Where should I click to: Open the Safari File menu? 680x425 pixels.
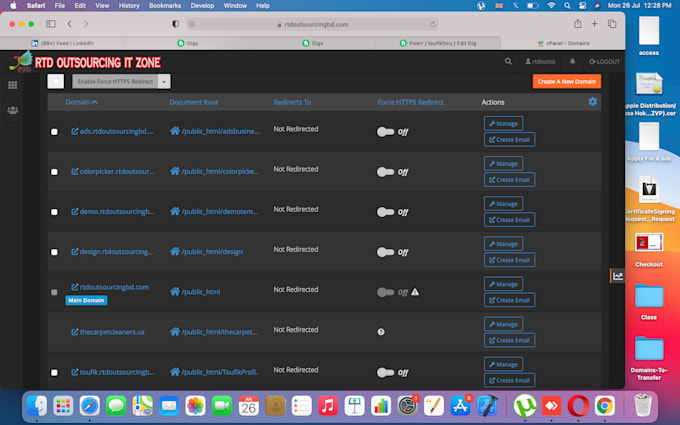(x=59, y=6)
